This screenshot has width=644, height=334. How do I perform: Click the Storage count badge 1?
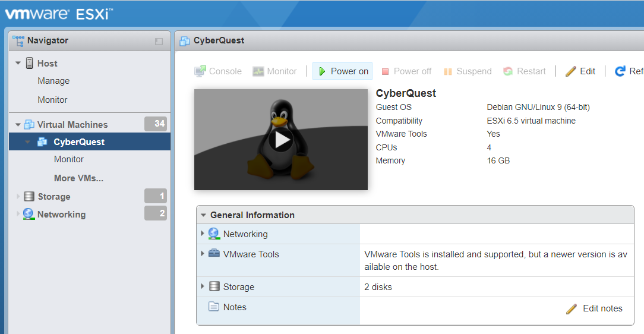click(156, 196)
